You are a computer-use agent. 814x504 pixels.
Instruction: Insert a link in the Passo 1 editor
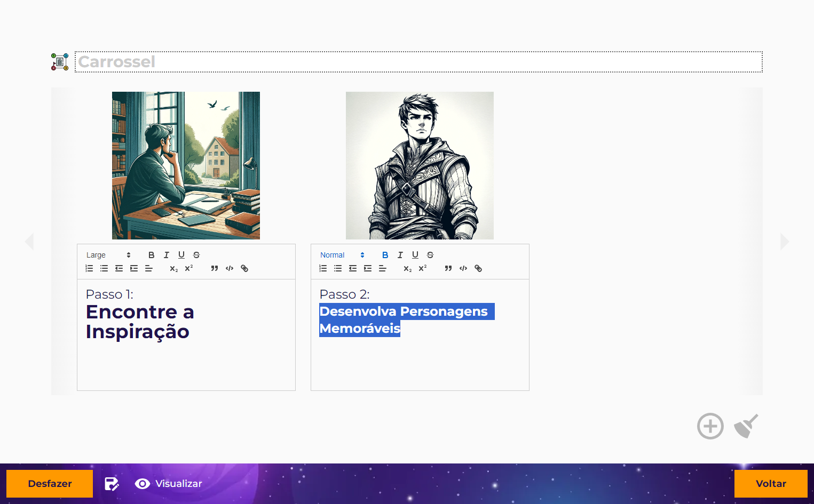(244, 268)
